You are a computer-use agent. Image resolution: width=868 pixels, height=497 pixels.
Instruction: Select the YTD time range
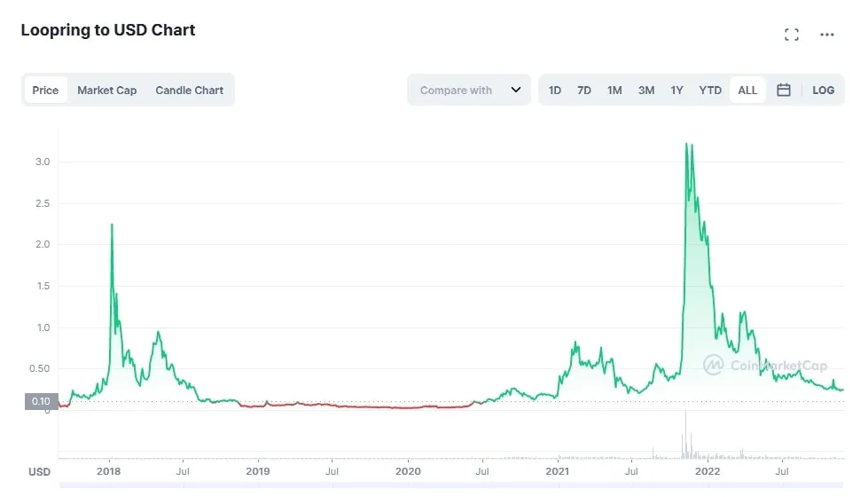709,91
